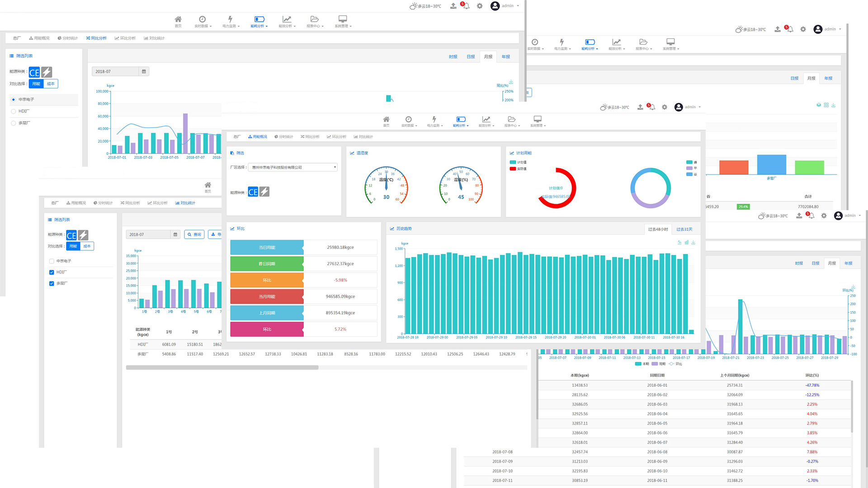
Task: Select CE energy type icon under 厂区选择
Action: [253, 192]
